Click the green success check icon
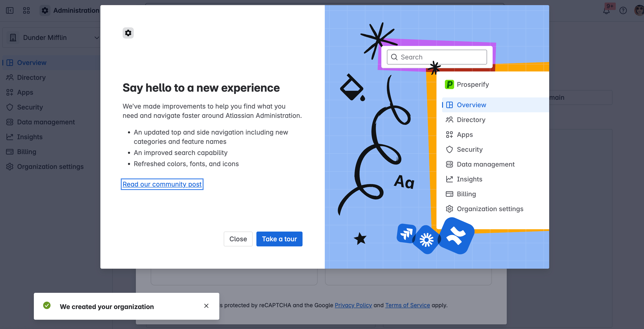 pyautogui.click(x=47, y=306)
